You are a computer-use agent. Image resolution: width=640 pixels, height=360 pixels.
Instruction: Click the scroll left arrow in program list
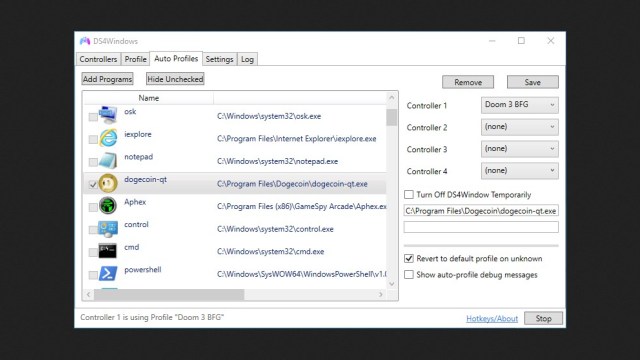89,294
